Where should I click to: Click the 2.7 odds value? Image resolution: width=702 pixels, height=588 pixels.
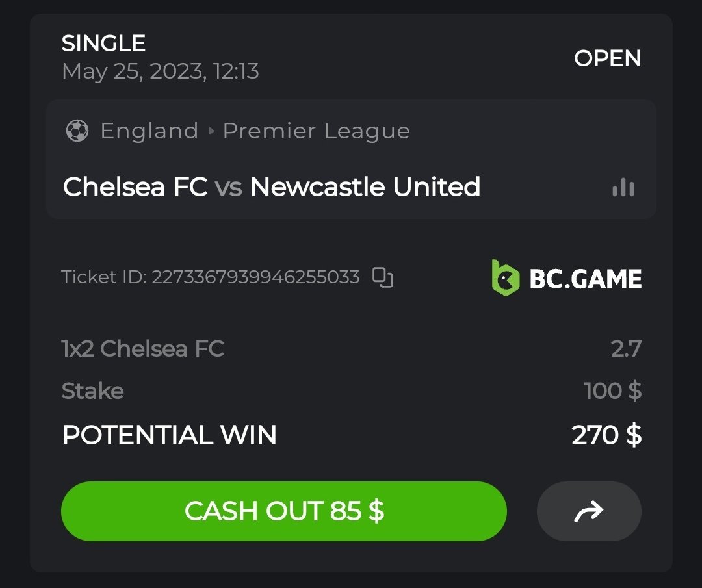coord(626,349)
